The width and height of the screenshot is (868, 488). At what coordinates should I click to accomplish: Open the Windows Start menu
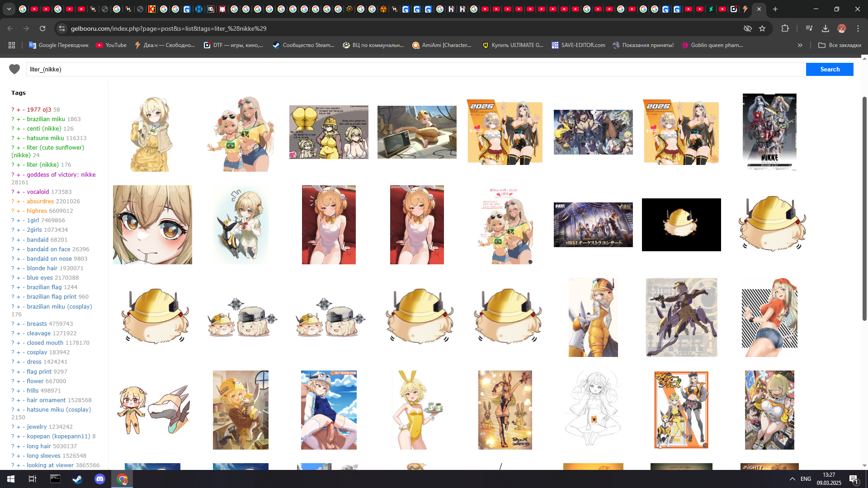tap(11, 479)
